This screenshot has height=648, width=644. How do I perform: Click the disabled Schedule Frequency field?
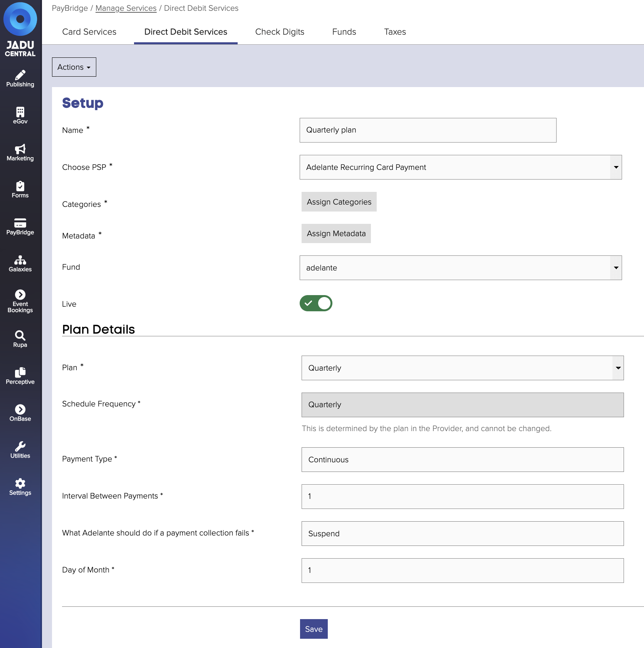point(463,405)
